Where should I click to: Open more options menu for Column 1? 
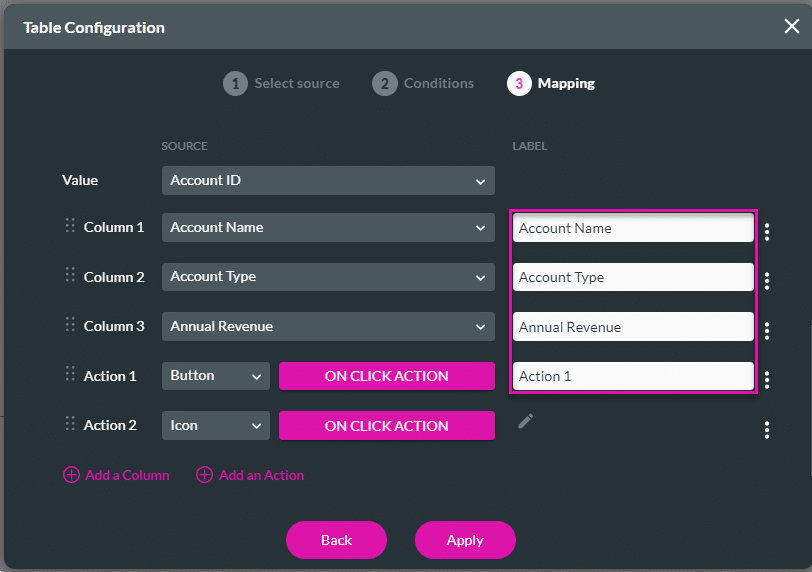tap(767, 232)
